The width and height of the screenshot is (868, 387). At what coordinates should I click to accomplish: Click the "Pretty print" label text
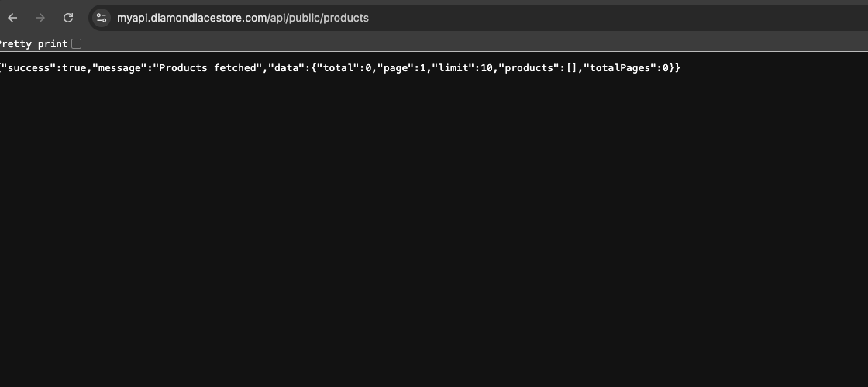(x=34, y=44)
